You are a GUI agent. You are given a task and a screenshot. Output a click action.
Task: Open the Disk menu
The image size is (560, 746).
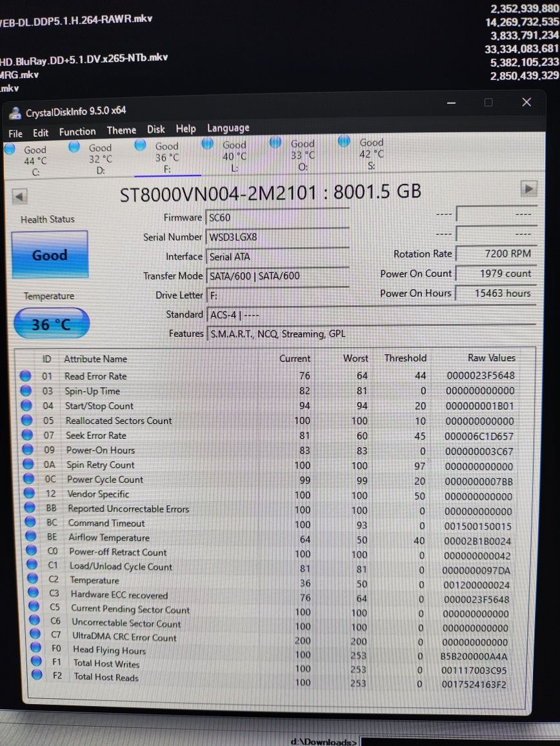tap(155, 130)
